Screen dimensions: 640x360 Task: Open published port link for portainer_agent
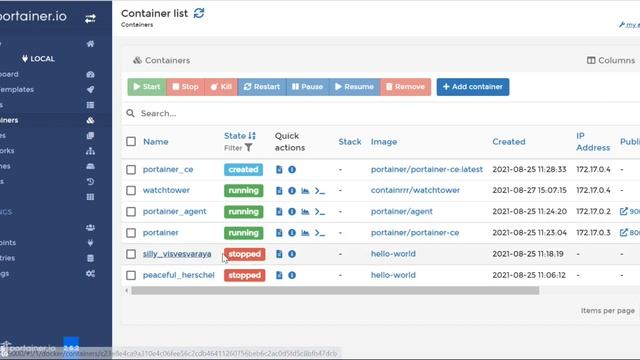(629, 211)
